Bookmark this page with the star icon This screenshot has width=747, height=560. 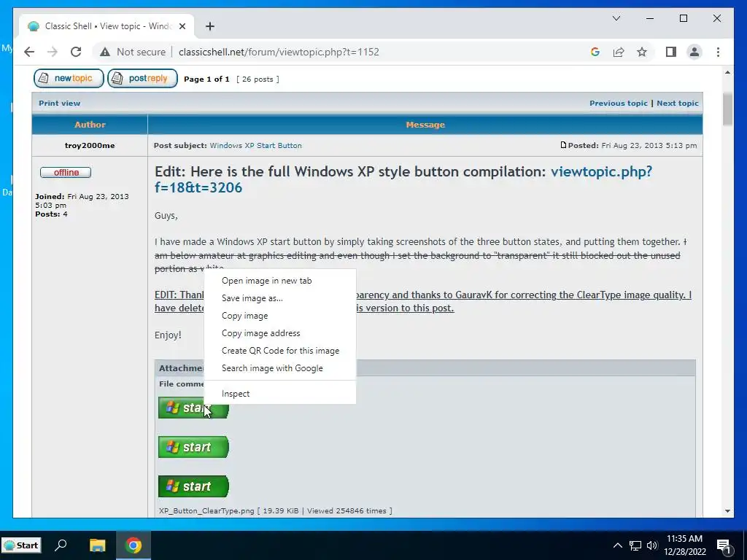tap(642, 52)
